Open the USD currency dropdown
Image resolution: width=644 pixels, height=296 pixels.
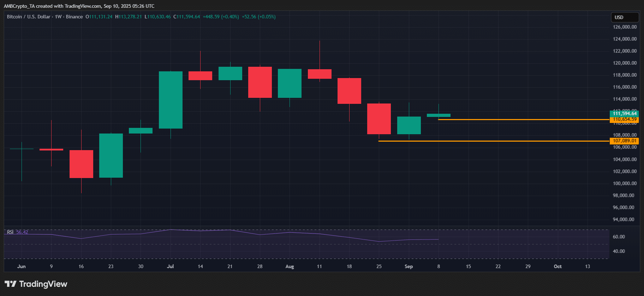[x=625, y=17]
